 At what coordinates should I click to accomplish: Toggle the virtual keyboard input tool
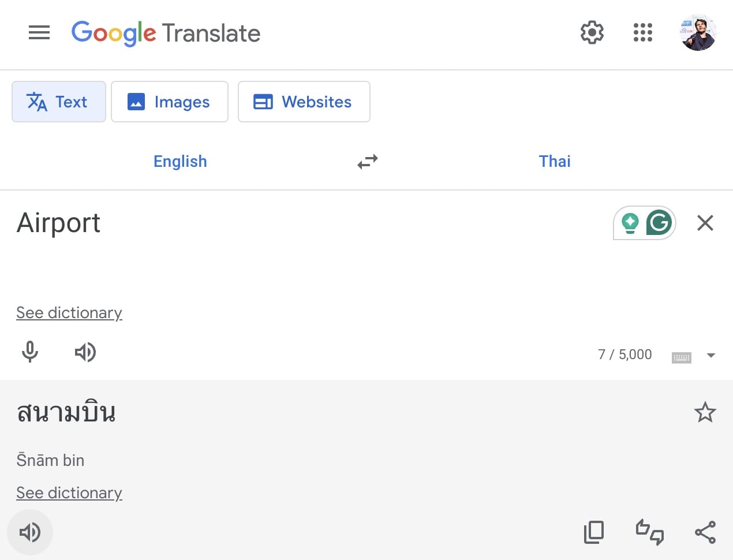click(x=681, y=357)
